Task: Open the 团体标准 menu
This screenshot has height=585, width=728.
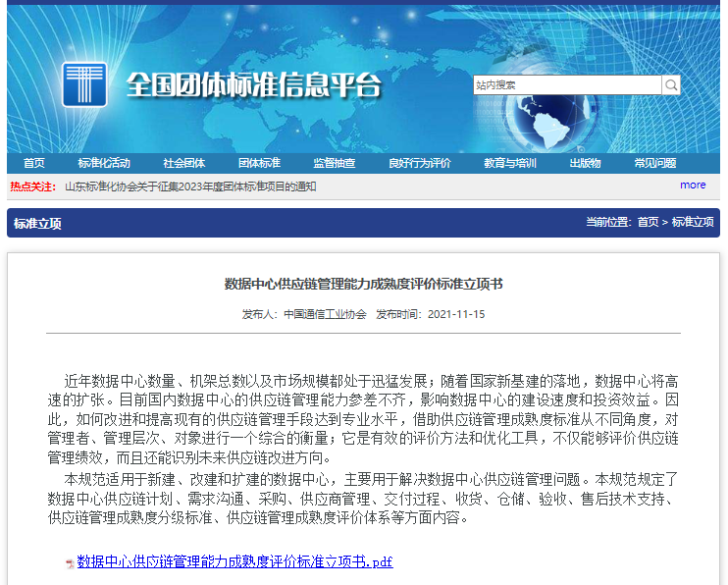Action: 260,163
